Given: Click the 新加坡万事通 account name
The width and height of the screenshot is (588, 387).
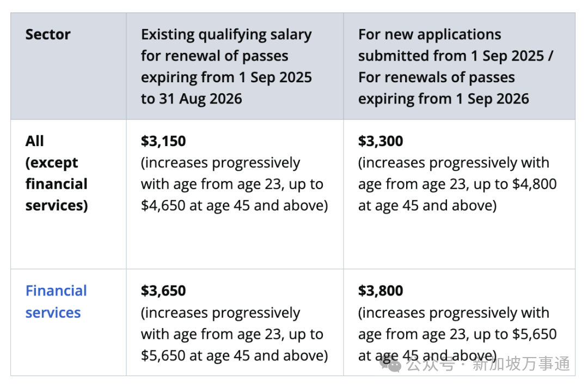Looking at the screenshot, I should [521, 364].
